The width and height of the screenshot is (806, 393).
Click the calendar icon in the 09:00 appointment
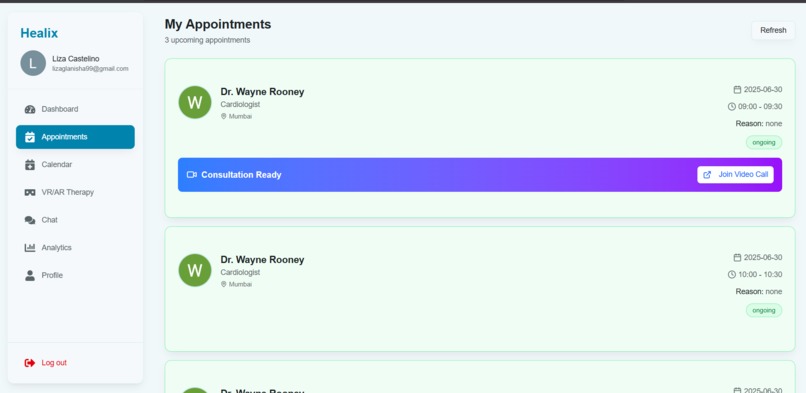tap(737, 89)
